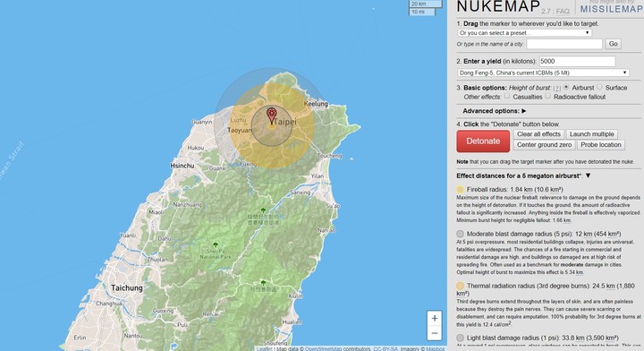Image resolution: width=644 pixels, height=351 pixels.
Task: Click the Go button next to city field
Action: [x=614, y=44]
